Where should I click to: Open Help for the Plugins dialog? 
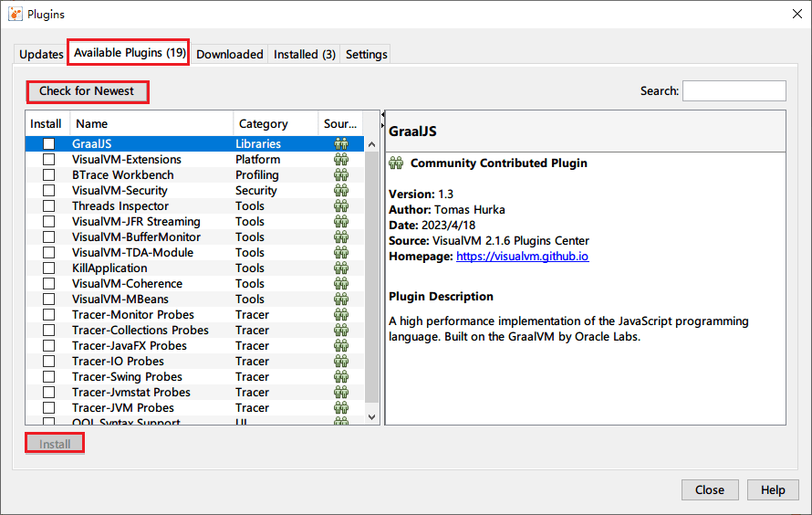[x=773, y=490]
